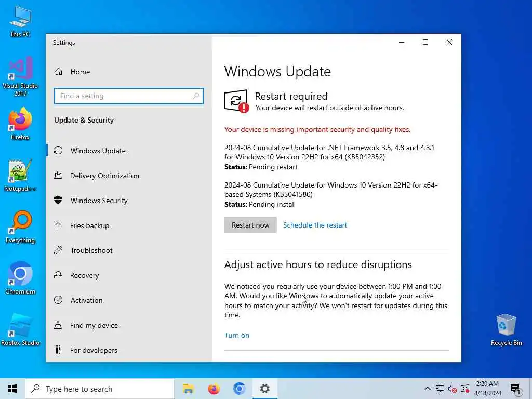Click Turn on for automatic active hours
532x399 pixels.
pyautogui.click(x=237, y=335)
